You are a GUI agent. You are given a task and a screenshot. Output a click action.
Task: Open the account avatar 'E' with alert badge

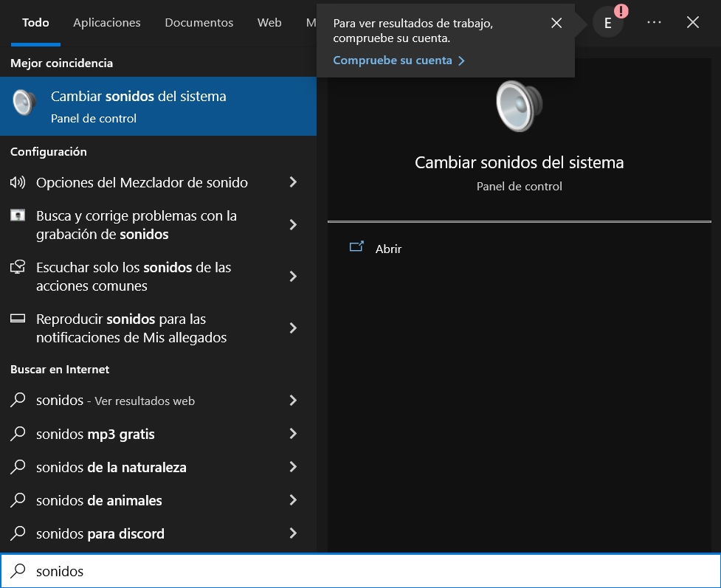608,22
